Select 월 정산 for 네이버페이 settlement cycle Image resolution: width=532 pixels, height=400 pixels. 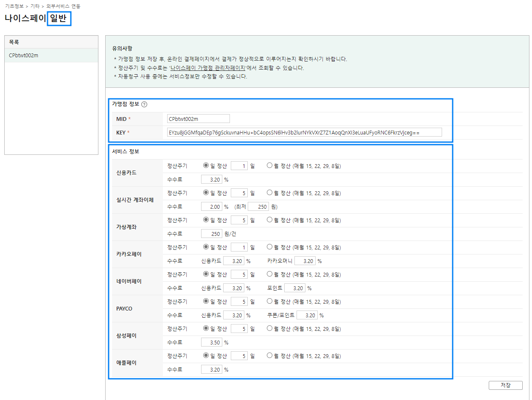click(269, 274)
